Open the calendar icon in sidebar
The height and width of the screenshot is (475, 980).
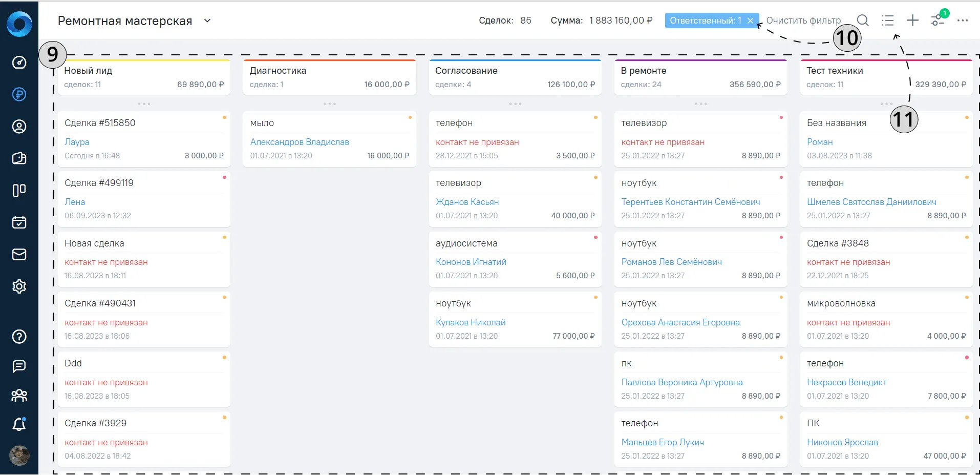coord(19,222)
